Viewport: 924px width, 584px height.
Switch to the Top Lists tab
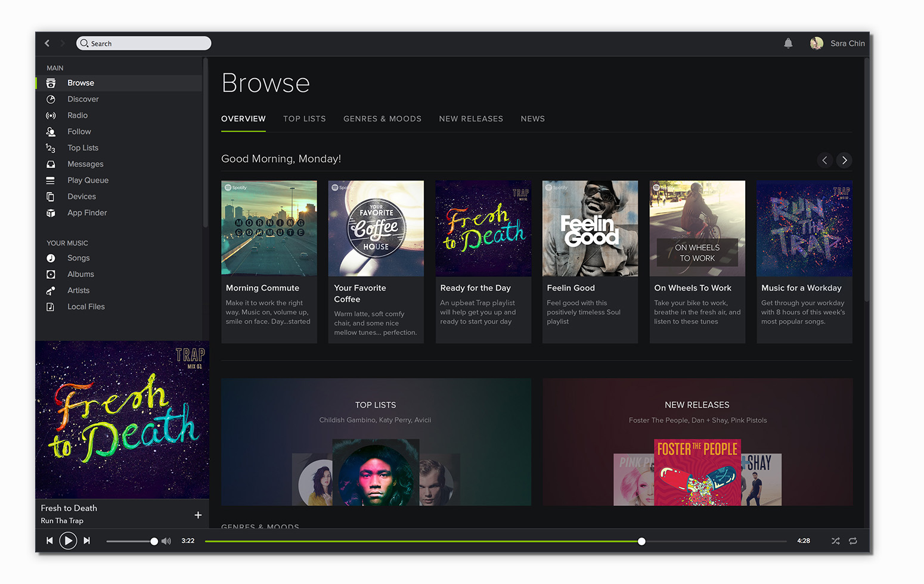pos(305,119)
